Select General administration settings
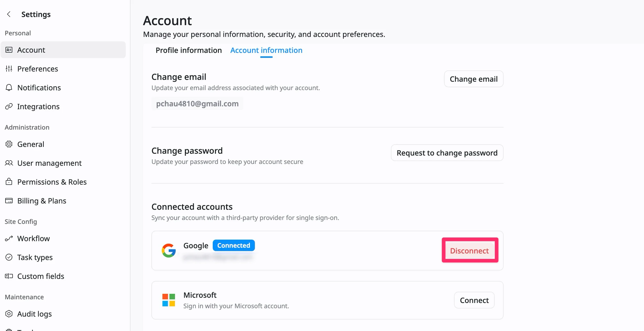644x331 pixels. click(x=63, y=144)
